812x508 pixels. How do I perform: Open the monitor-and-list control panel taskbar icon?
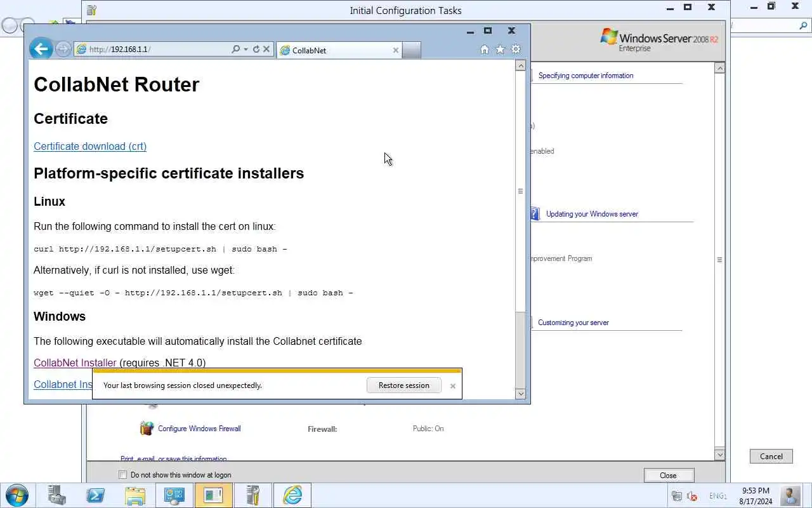point(174,495)
